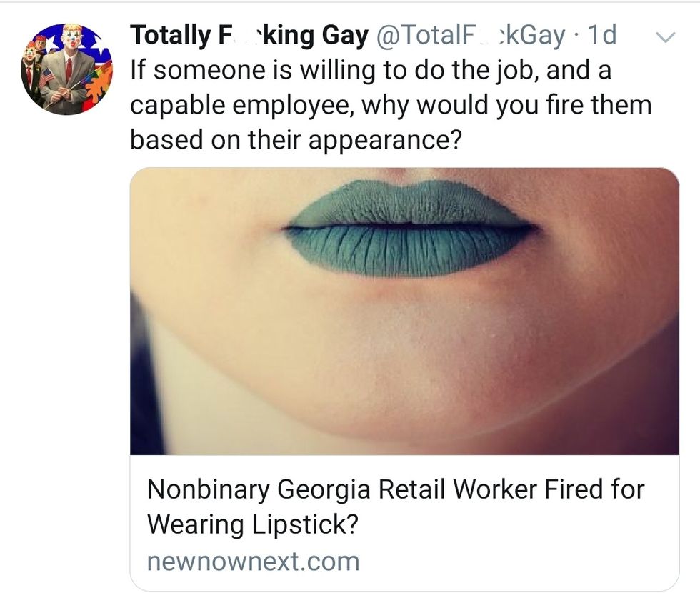Select the 'based on their appearance?' text line
Image resolution: width=700 pixels, height=593 pixels.
[x=294, y=140]
